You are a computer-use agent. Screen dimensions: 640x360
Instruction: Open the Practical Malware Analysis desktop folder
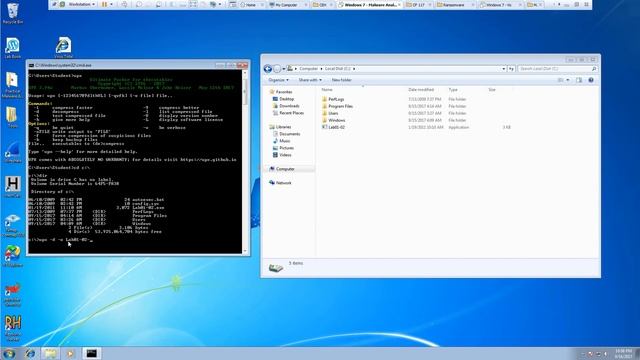point(12,84)
